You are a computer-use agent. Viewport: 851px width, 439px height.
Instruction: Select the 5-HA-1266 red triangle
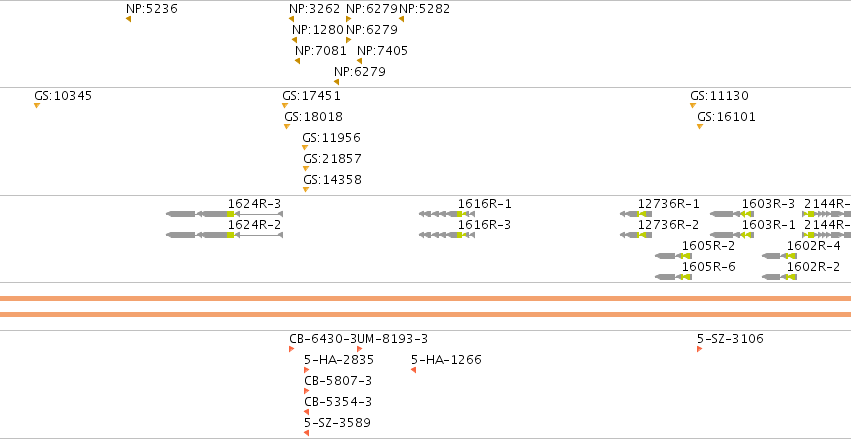pos(414,370)
